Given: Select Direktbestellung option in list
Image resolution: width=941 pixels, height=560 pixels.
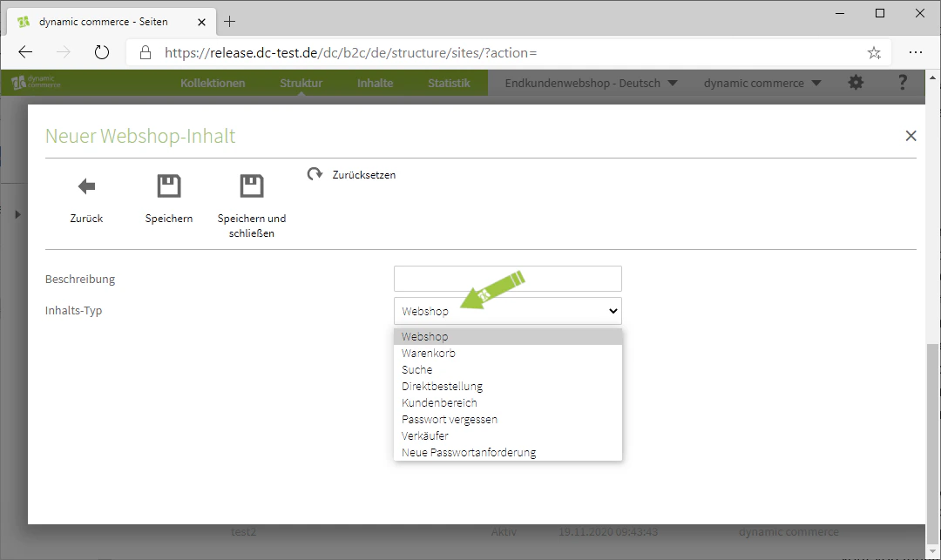Looking at the screenshot, I should [x=508, y=387].
